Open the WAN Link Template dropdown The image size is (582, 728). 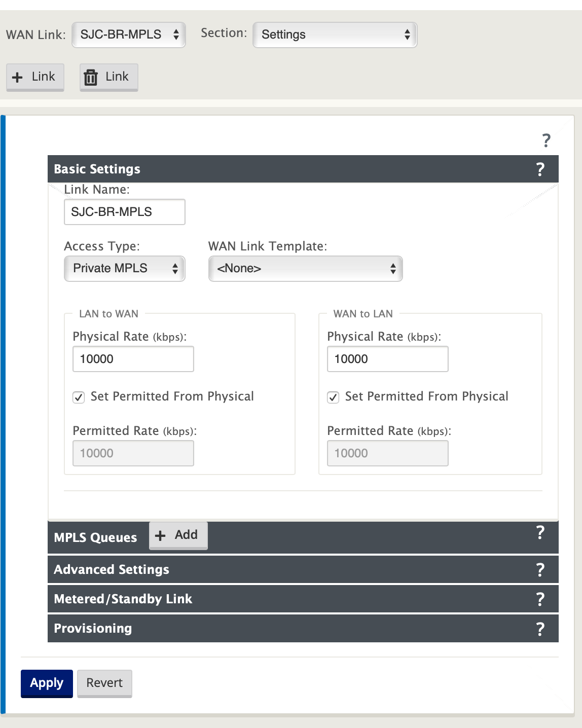[x=305, y=269]
